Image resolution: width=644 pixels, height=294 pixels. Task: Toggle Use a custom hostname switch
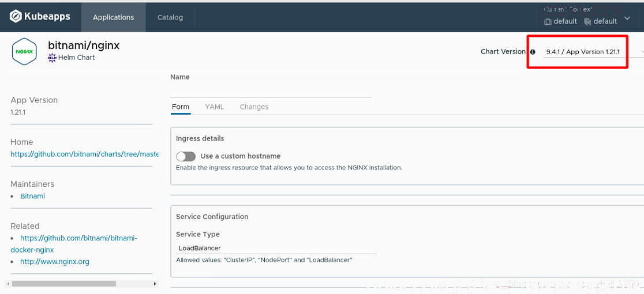[186, 156]
